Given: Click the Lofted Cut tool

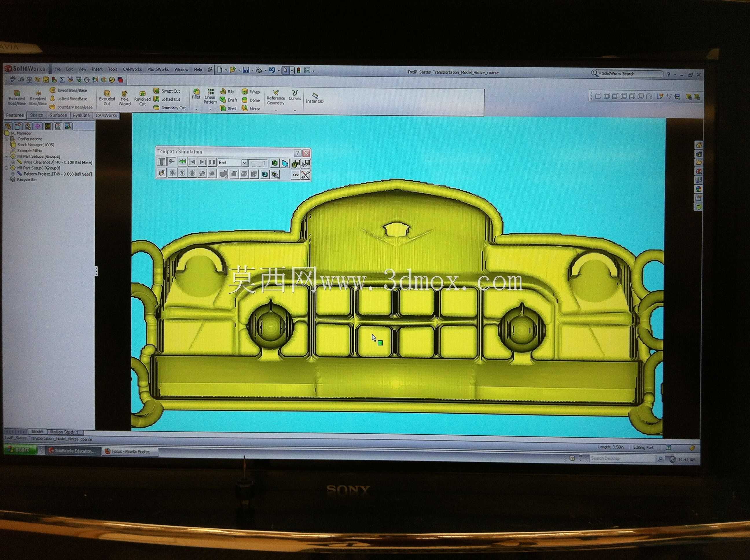Looking at the screenshot, I should coord(167,99).
